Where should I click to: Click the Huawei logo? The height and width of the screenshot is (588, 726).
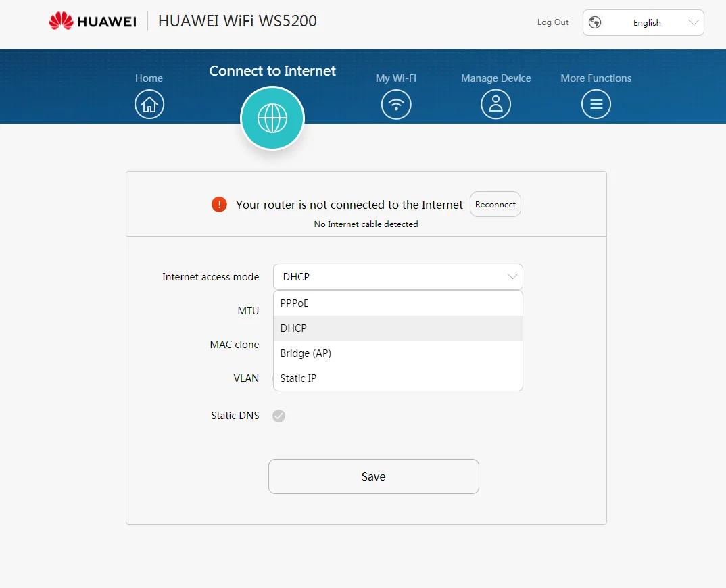pyautogui.click(x=93, y=22)
